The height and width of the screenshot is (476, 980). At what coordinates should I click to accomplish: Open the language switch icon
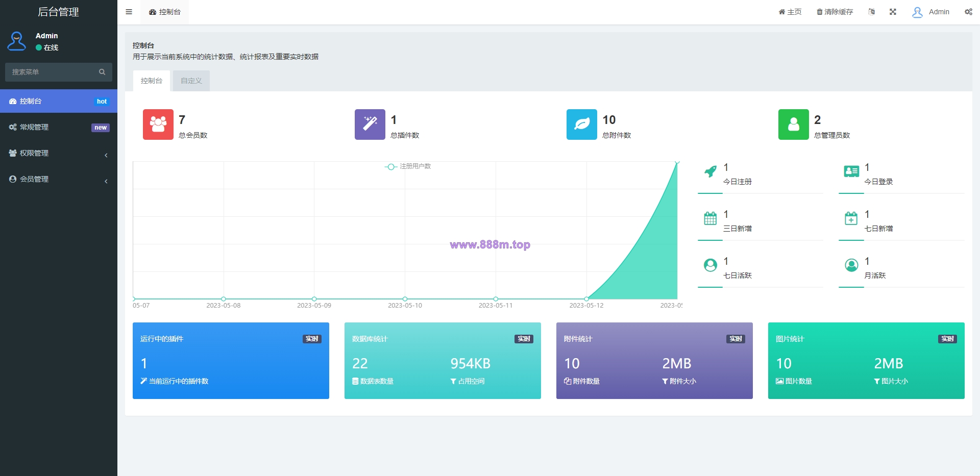[x=871, y=12]
